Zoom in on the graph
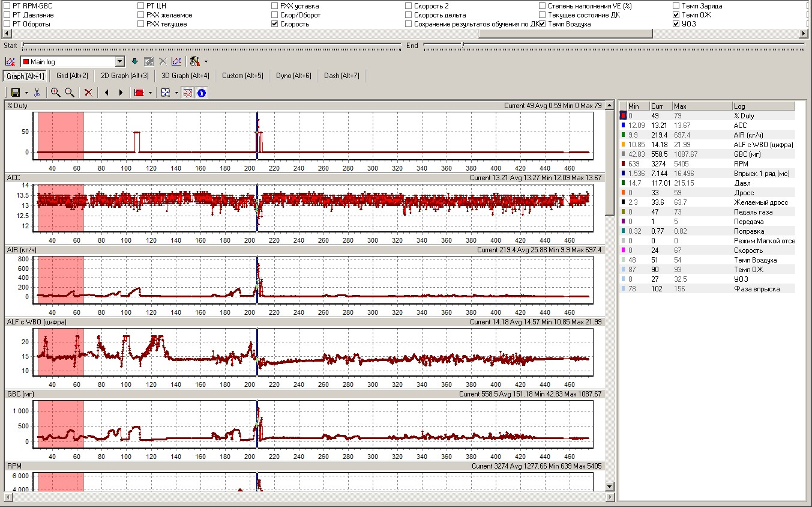 tap(55, 93)
